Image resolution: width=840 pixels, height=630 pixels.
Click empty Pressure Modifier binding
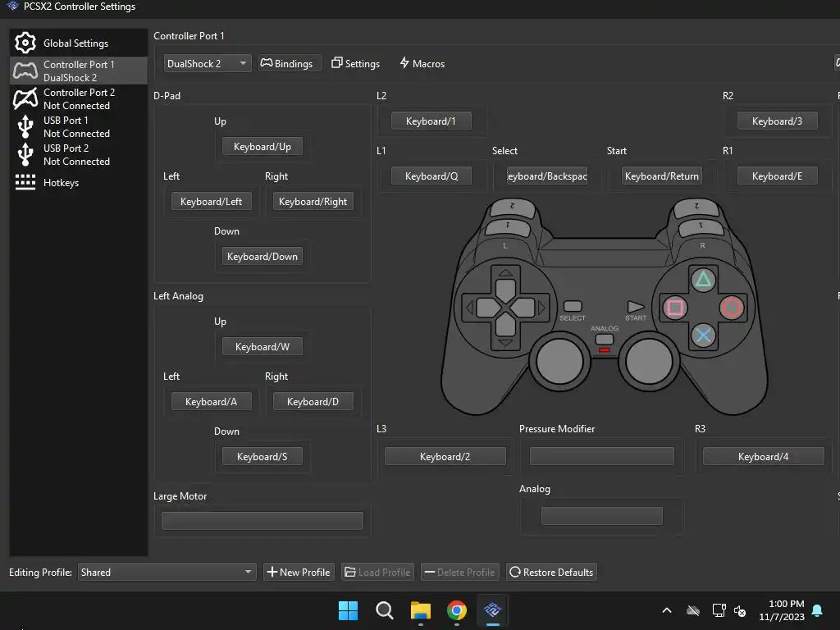[x=602, y=456]
